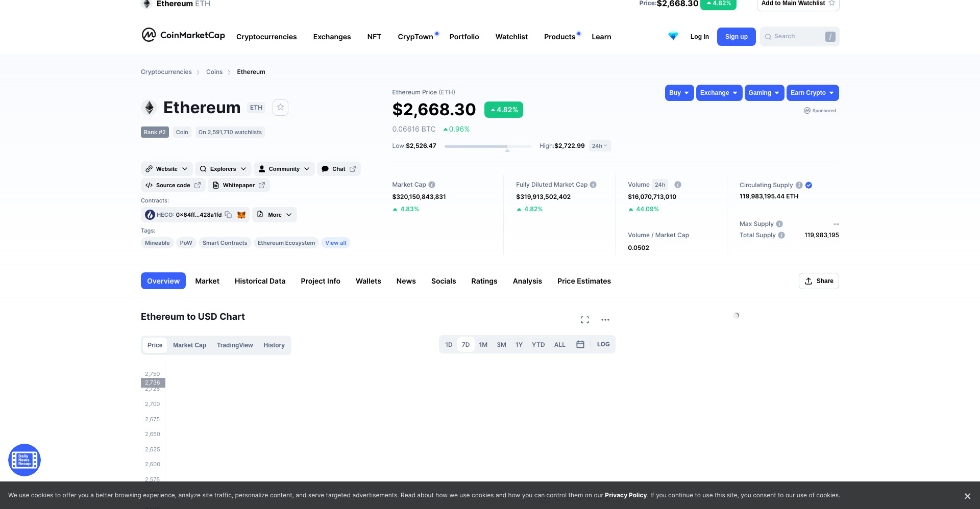Open the Project Info tab
Screen dimensions: 980x509
click(x=321, y=281)
